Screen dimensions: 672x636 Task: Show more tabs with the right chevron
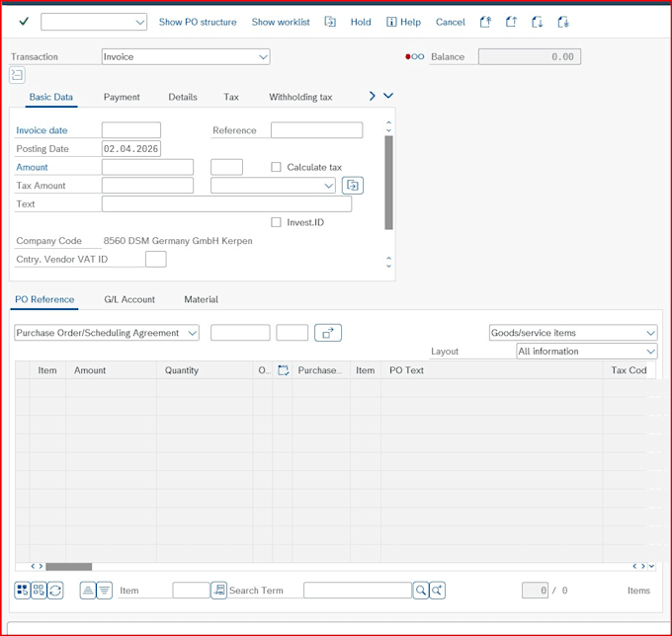372,96
